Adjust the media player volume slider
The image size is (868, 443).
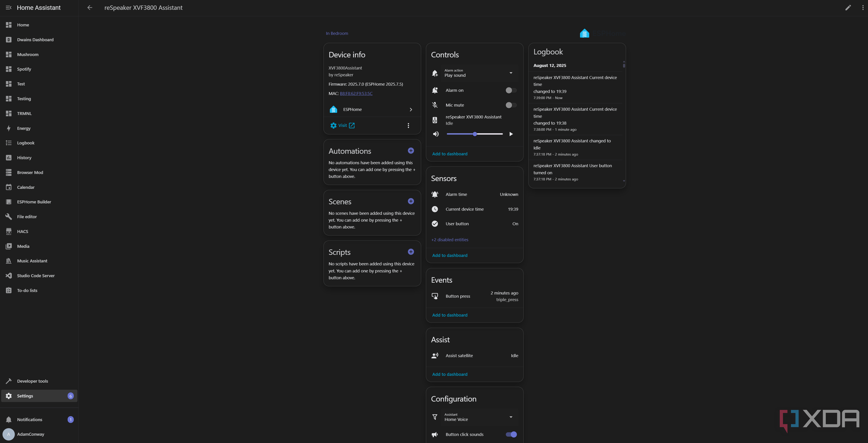pyautogui.click(x=475, y=134)
